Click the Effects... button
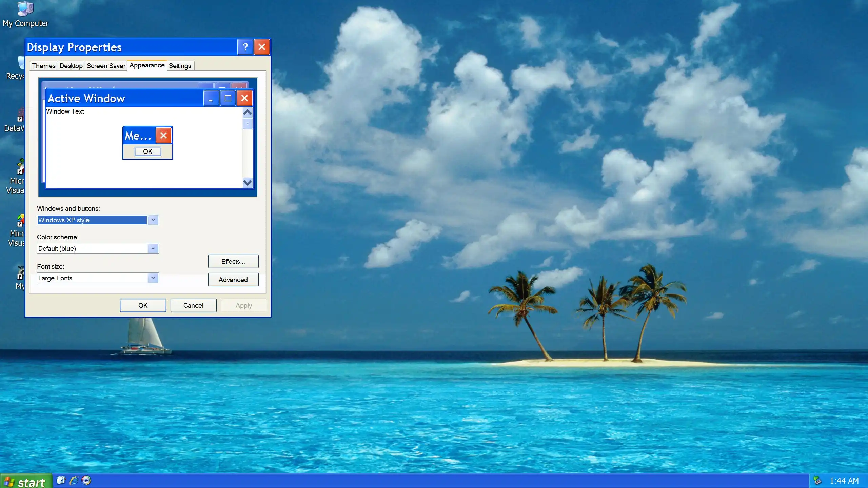This screenshot has width=868, height=488. pos(233,261)
